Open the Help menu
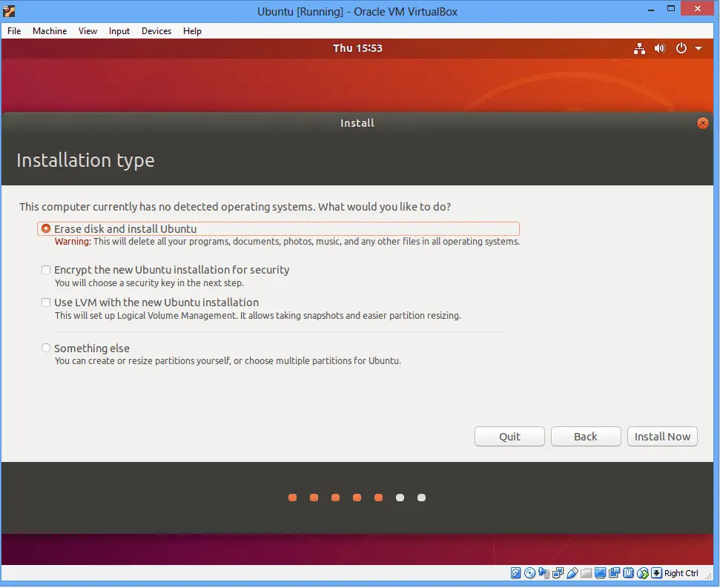The image size is (720, 588). pyautogui.click(x=192, y=30)
